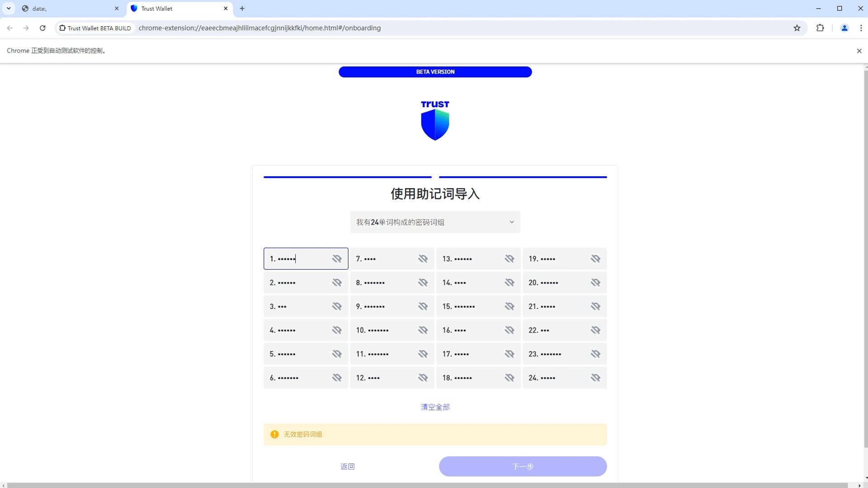Click the 下一步 next button
The height and width of the screenshot is (488, 868).
point(523,466)
